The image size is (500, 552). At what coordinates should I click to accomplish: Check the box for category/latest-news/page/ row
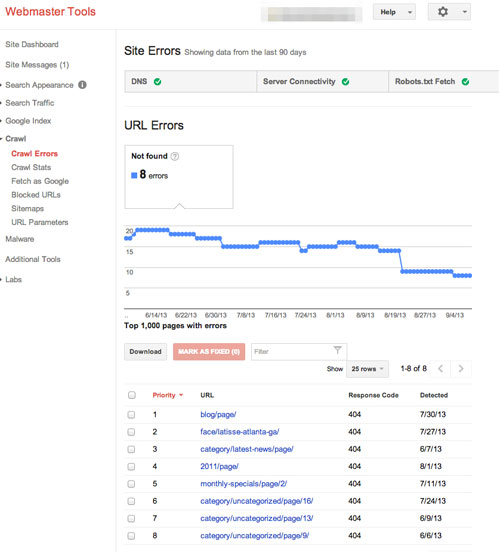(131, 449)
